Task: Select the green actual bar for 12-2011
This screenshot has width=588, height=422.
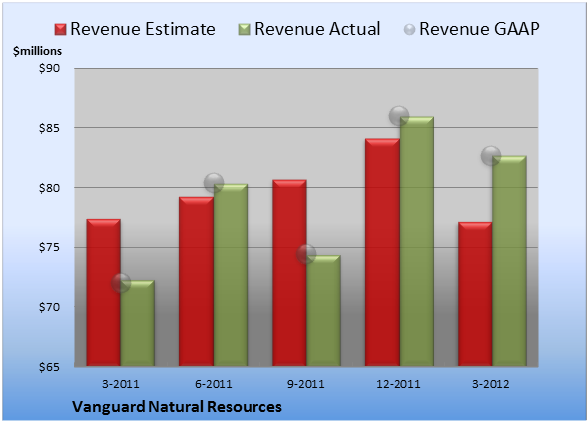Action: [x=417, y=241]
